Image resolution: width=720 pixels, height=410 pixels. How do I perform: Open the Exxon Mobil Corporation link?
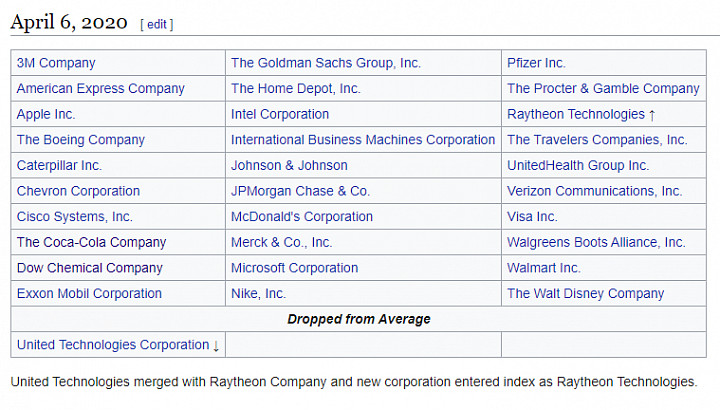[x=90, y=294]
